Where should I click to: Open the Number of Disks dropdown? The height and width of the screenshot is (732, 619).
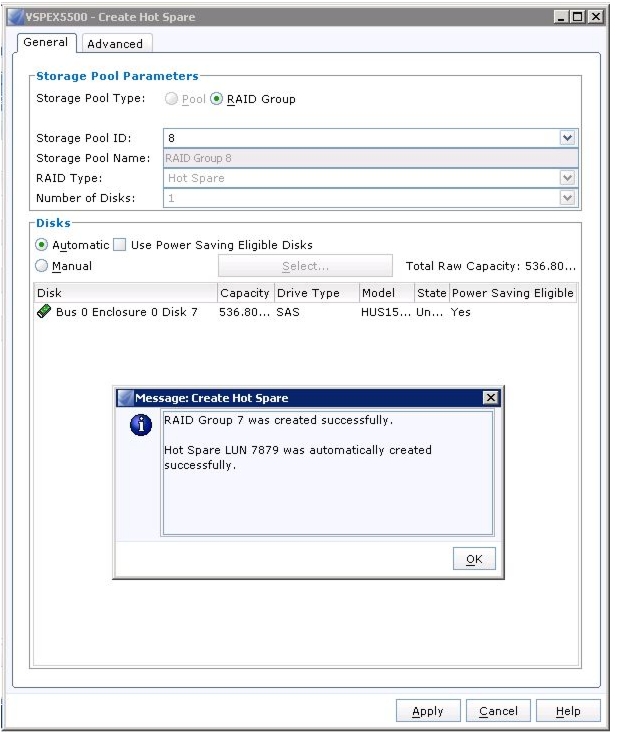click(567, 198)
